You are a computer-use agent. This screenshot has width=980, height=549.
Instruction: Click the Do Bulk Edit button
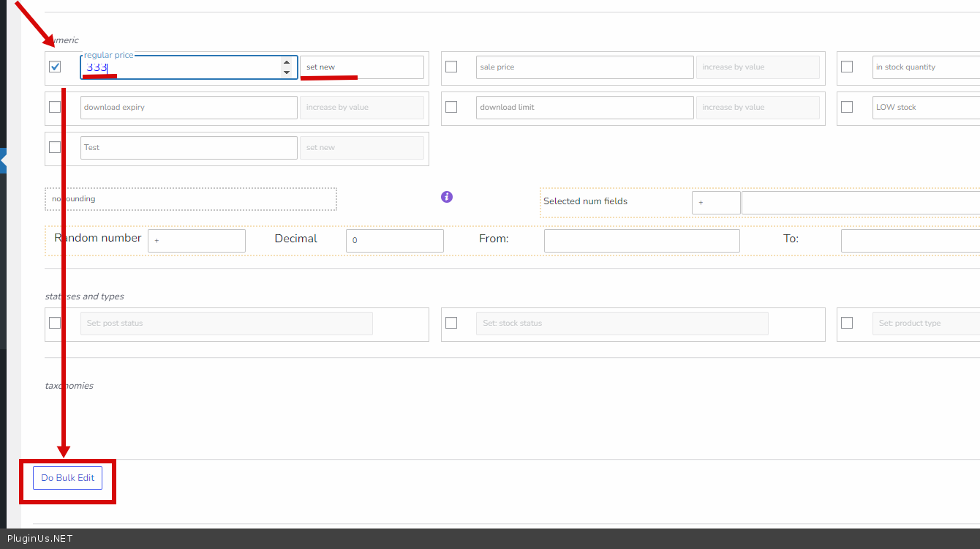point(67,478)
